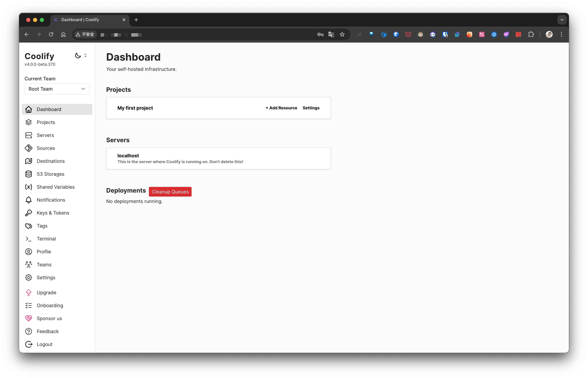This screenshot has width=588, height=378.
Task: Click the Sponsor us heart icon
Action: click(x=28, y=318)
